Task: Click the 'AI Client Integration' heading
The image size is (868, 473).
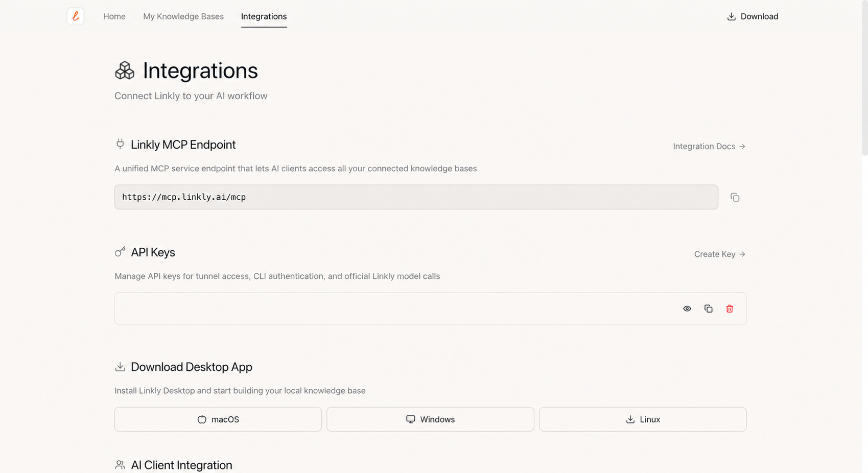Action: click(x=181, y=465)
